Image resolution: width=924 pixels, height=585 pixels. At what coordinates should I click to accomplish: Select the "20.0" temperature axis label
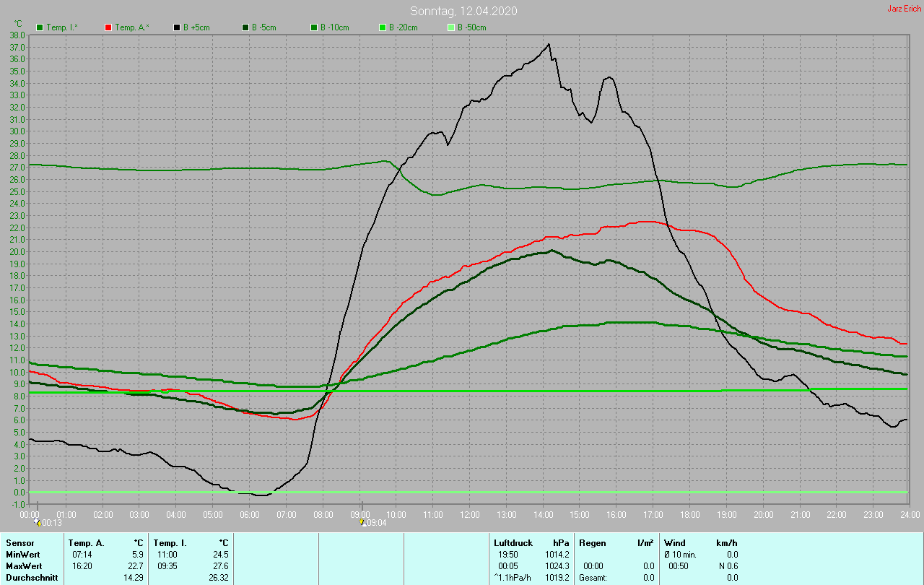[x=18, y=251]
